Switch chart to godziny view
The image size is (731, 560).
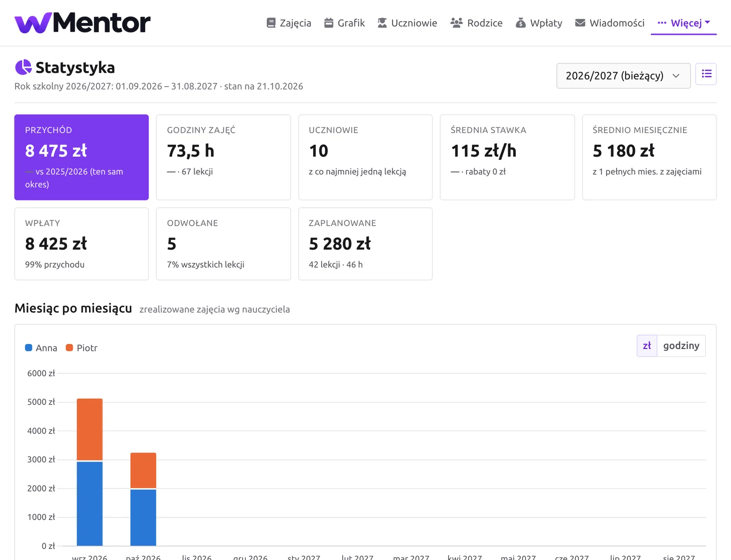[x=681, y=346]
